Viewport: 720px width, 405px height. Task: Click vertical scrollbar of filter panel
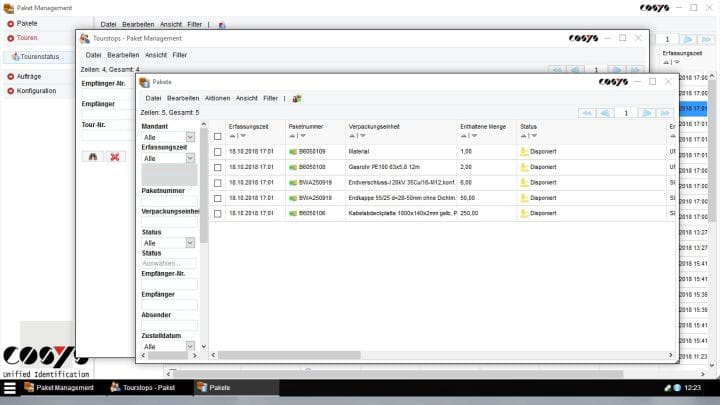click(x=204, y=186)
